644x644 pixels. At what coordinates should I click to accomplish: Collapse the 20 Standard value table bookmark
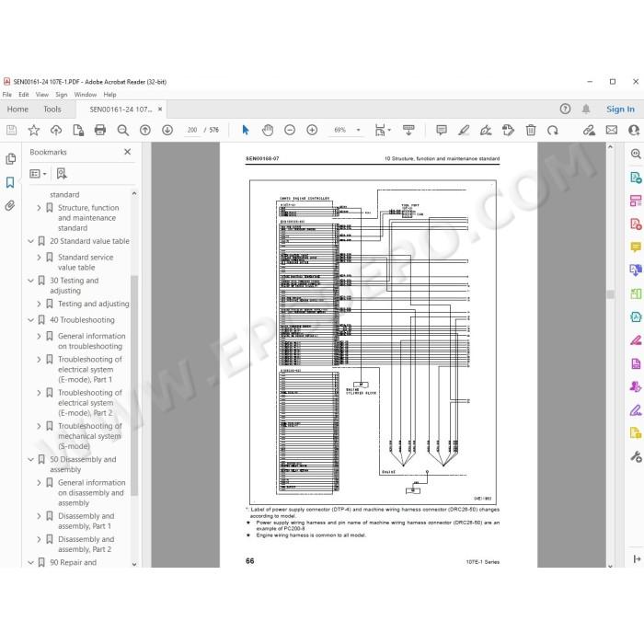(x=30, y=241)
